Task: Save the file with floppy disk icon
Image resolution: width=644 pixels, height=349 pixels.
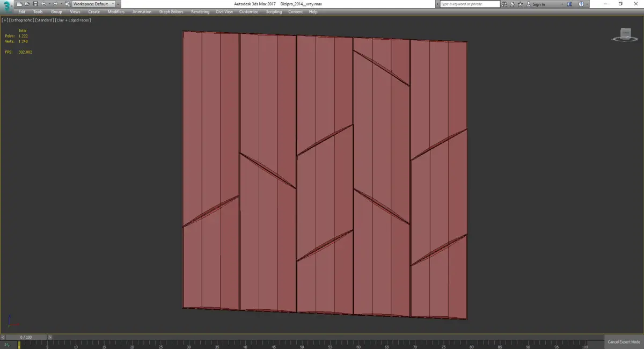Action: click(x=35, y=4)
